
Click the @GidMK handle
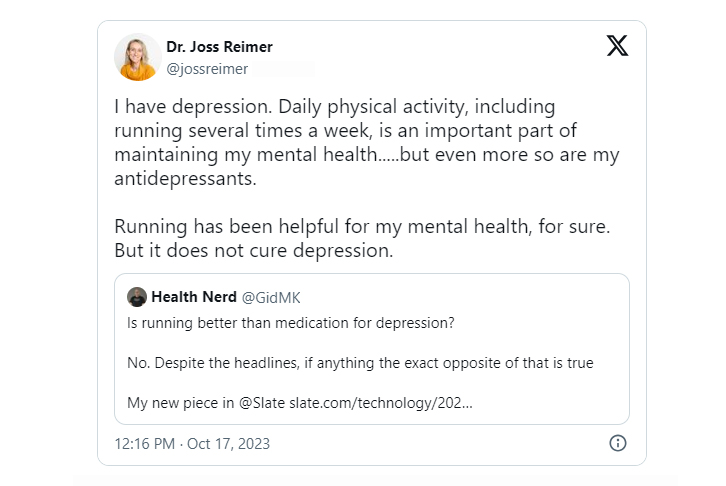271,297
